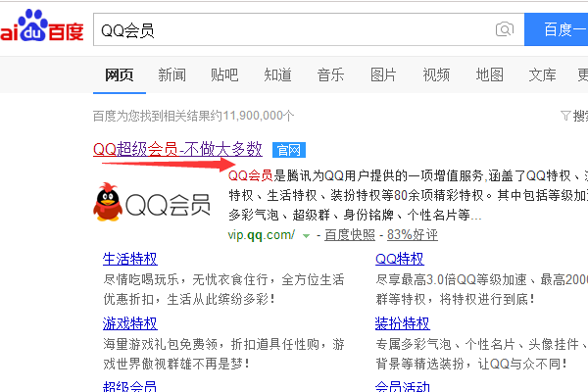Image resolution: width=588 pixels, height=392 pixels.
Task: Open the 地图 tab
Action: pos(489,74)
